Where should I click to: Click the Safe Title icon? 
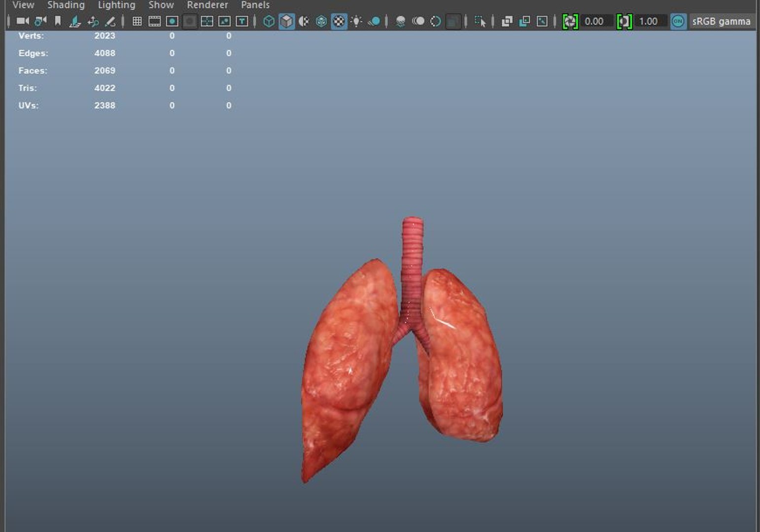pyautogui.click(x=242, y=21)
